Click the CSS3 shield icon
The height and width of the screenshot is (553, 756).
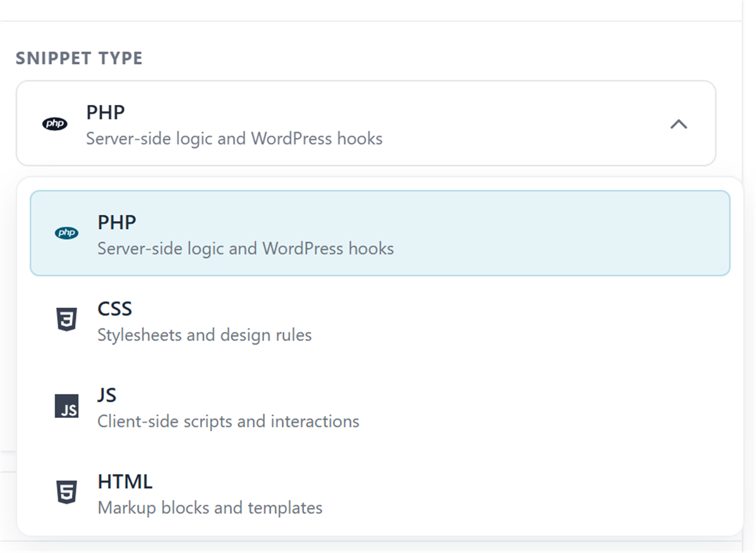67,319
